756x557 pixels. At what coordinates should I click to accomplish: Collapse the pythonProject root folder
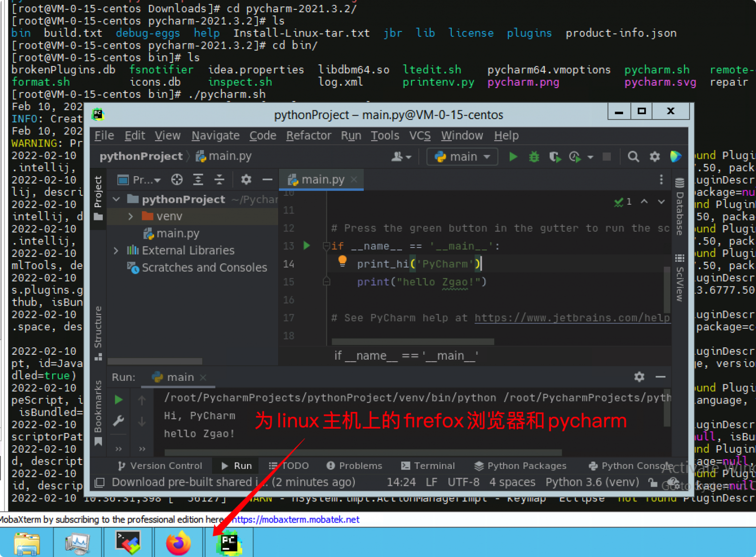(x=116, y=199)
